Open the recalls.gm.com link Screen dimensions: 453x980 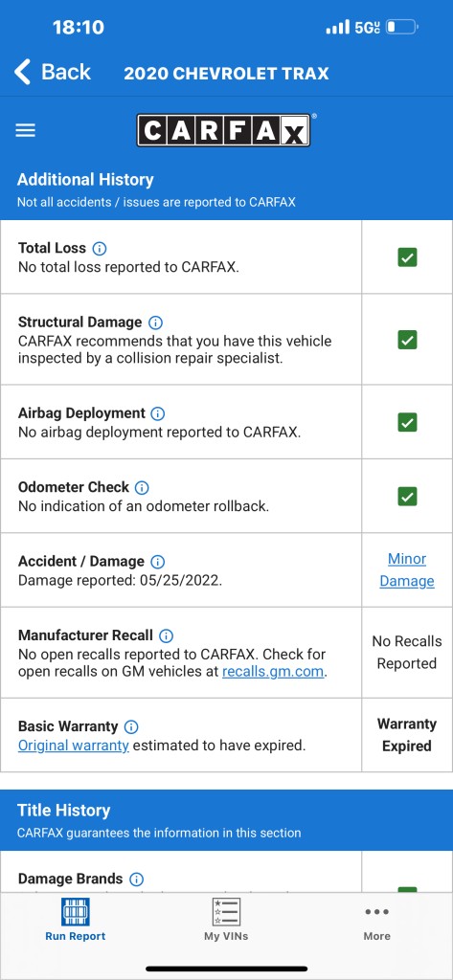click(273, 672)
